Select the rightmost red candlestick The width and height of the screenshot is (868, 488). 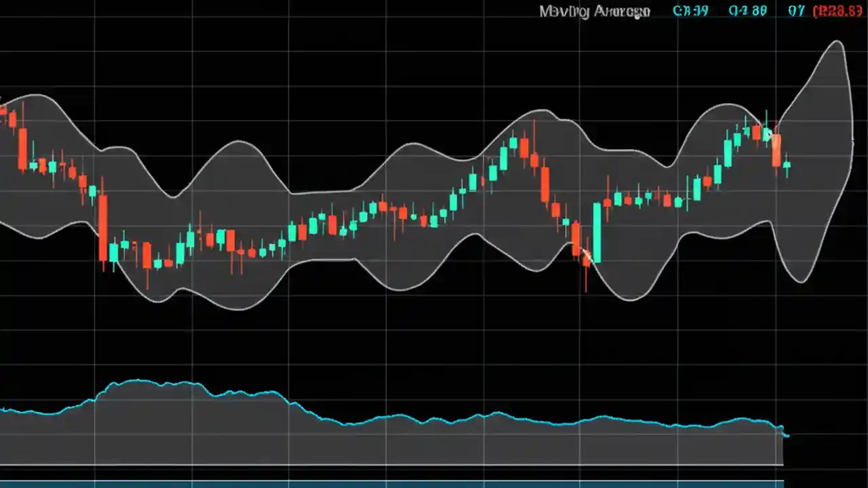click(x=775, y=149)
